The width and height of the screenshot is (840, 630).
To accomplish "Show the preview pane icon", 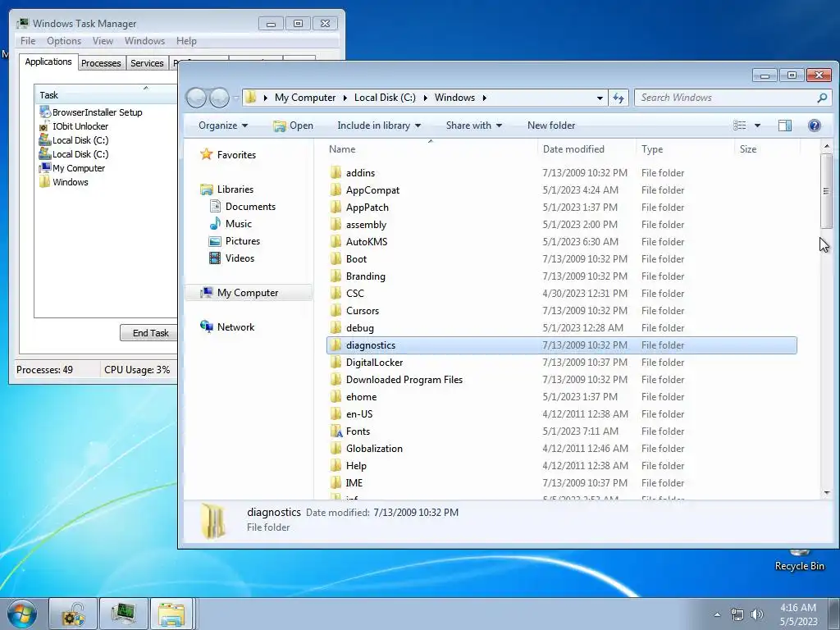I will [x=785, y=126].
